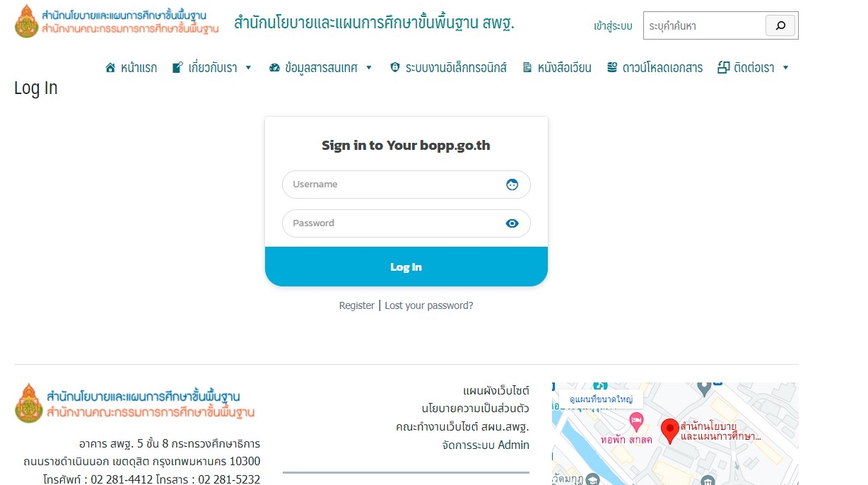Open the Lost your password link
The image size is (868, 485).
click(429, 305)
